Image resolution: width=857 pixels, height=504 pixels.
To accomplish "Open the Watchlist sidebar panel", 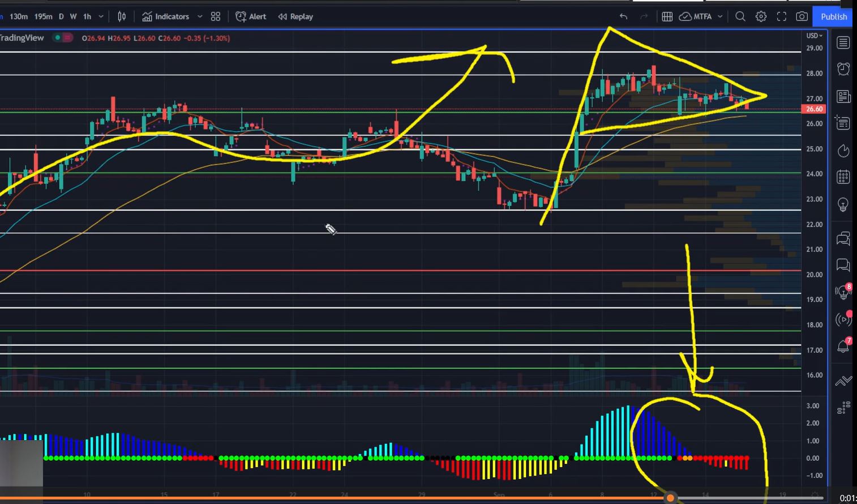I will (843, 42).
